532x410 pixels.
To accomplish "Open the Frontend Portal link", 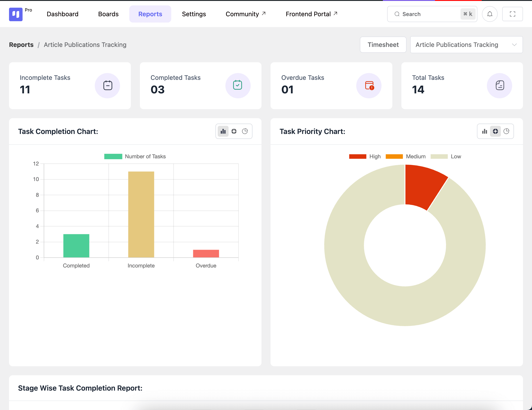I will click(311, 14).
